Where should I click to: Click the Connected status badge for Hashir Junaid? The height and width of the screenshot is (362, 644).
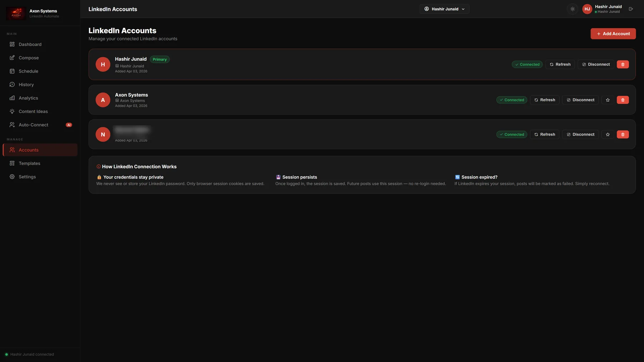tap(527, 64)
